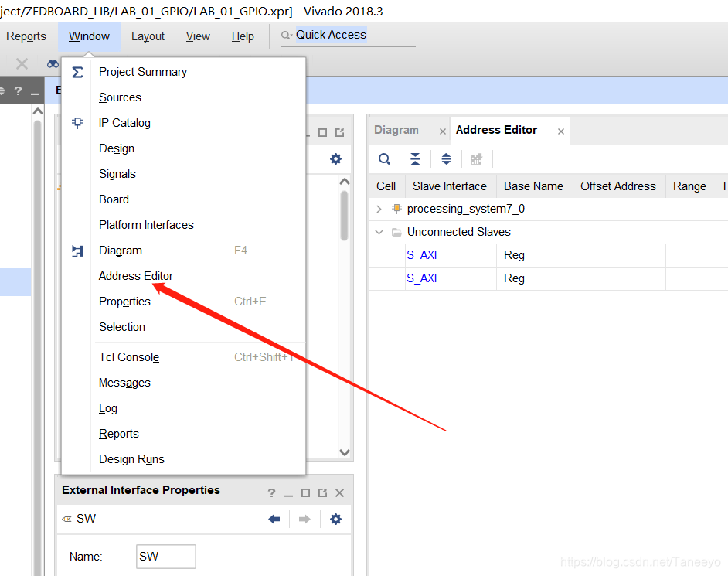
Task: Show Messages window via menu
Action: click(184, 383)
